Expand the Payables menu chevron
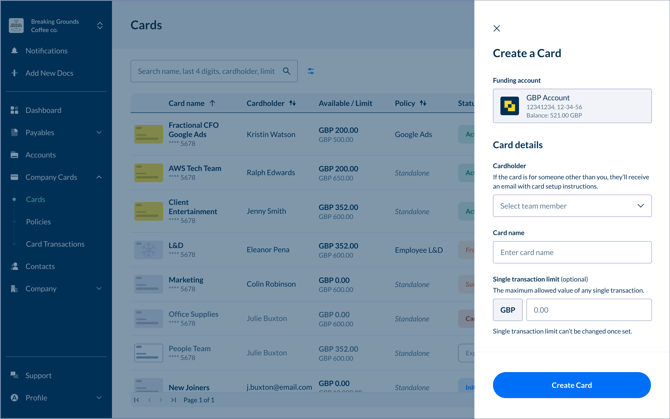 [x=99, y=132]
